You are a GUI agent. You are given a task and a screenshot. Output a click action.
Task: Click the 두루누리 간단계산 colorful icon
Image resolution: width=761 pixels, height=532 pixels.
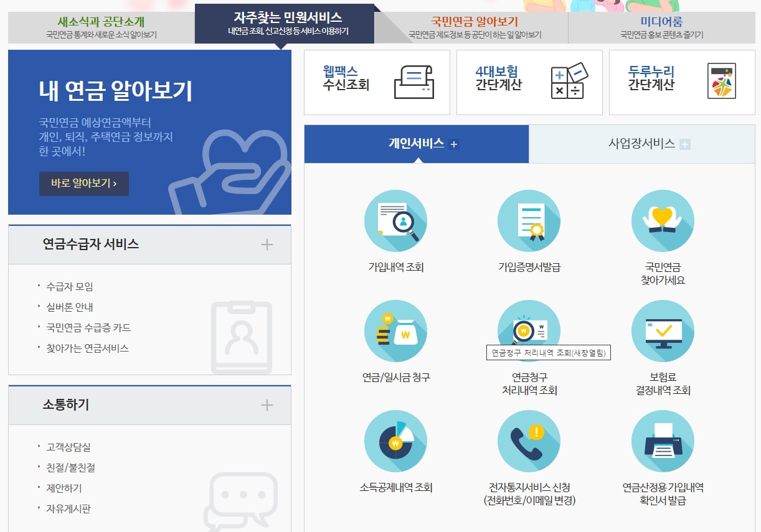point(722,81)
